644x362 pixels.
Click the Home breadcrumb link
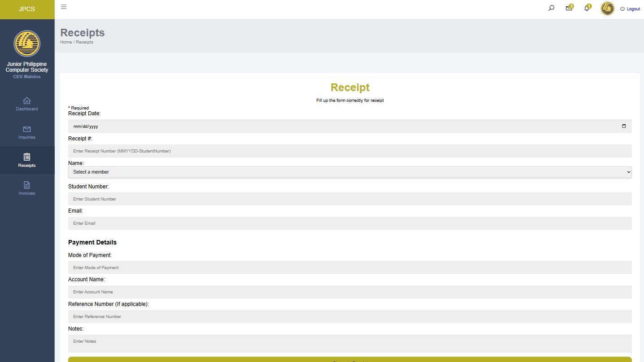[x=66, y=42]
